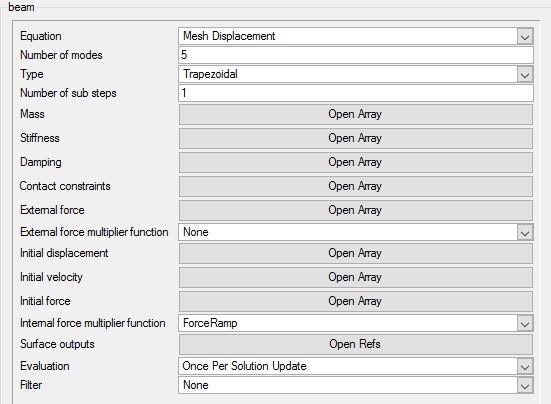Open Array for Stiffness
The height and width of the screenshot is (404, 551).
point(356,138)
